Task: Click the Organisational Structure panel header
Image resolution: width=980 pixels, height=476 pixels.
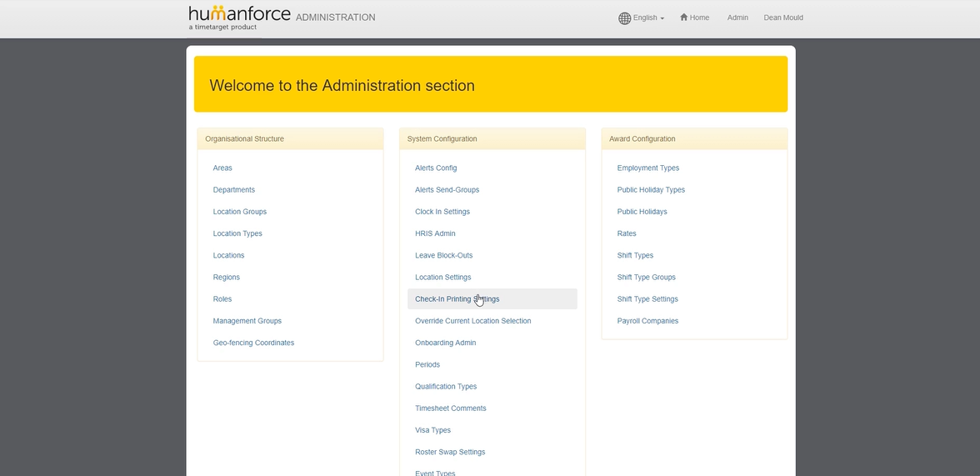Action: [x=290, y=139]
